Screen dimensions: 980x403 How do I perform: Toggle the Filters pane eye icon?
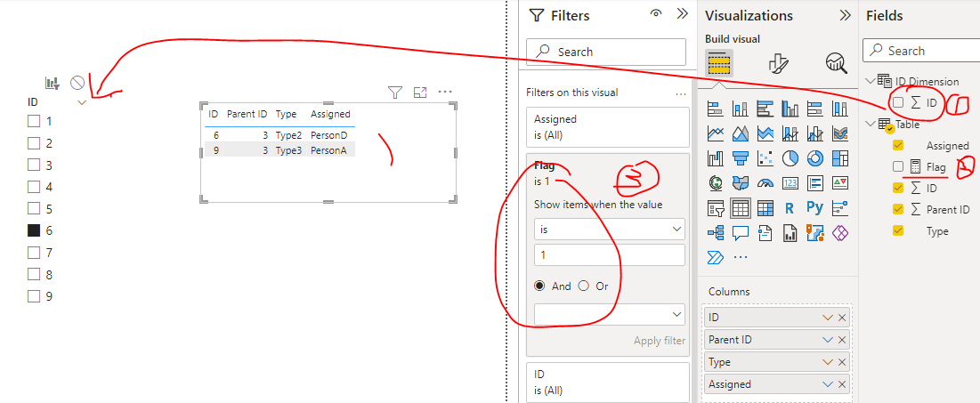(656, 13)
